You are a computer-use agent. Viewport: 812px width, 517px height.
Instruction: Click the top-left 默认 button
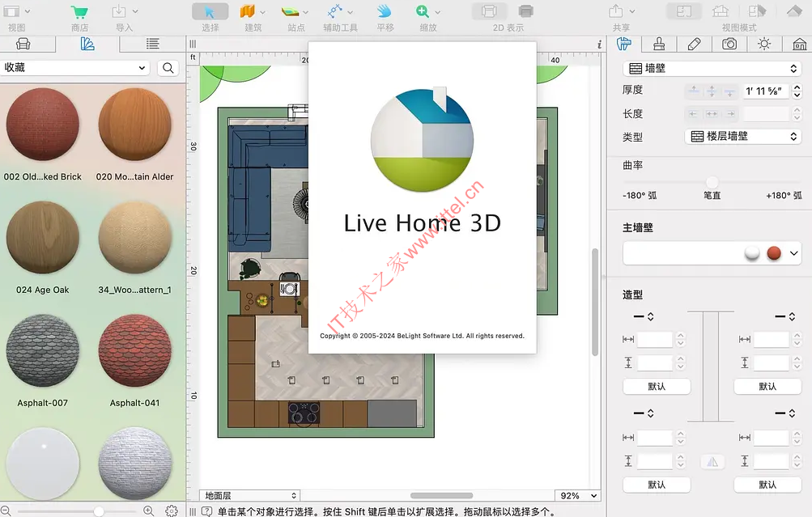657,387
